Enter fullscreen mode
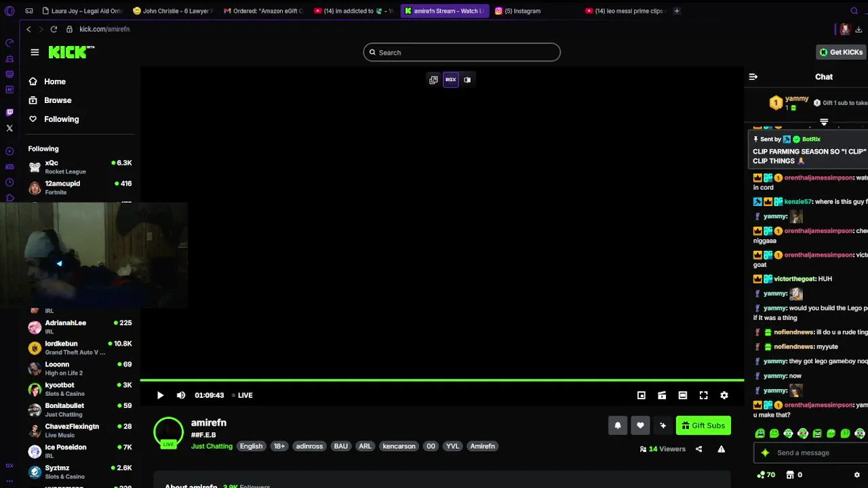The height and width of the screenshot is (488, 868). tap(704, 395)
